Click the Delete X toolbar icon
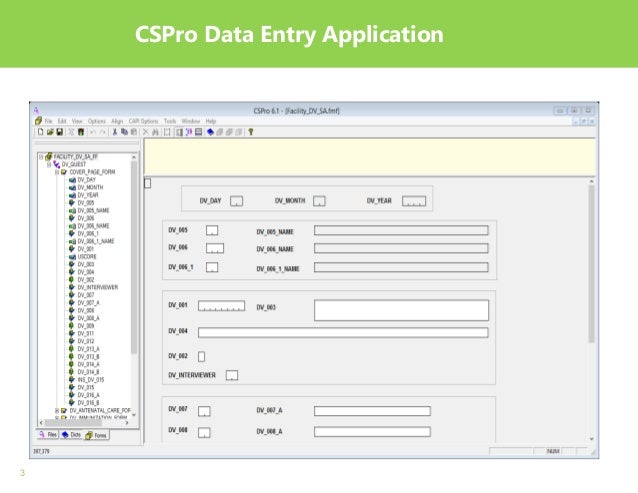 tap(146, 132)
